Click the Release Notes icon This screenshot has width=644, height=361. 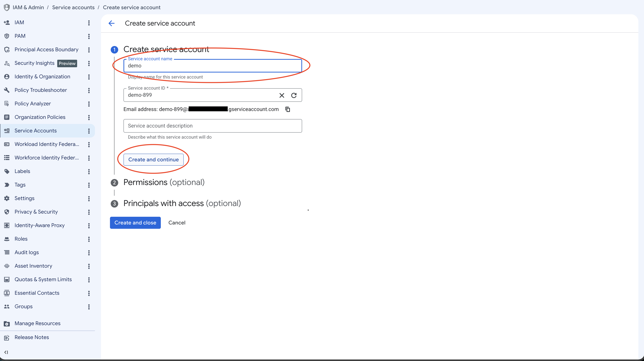(7, 338)
